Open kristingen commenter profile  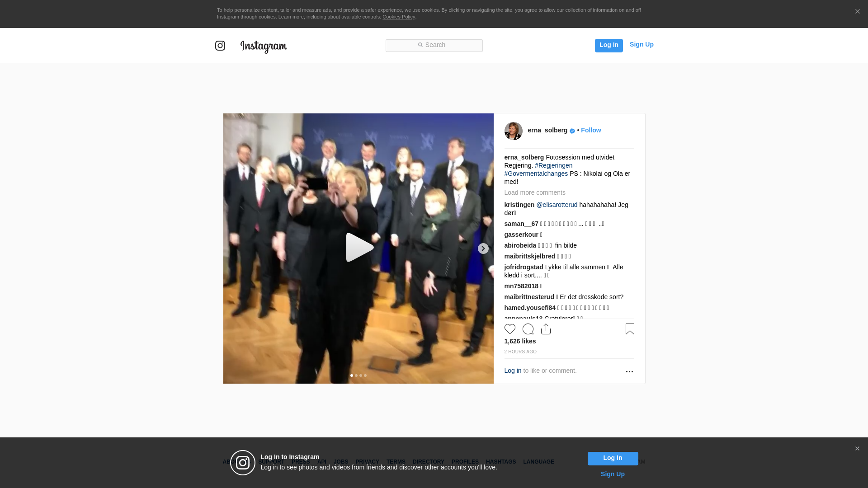519,205
